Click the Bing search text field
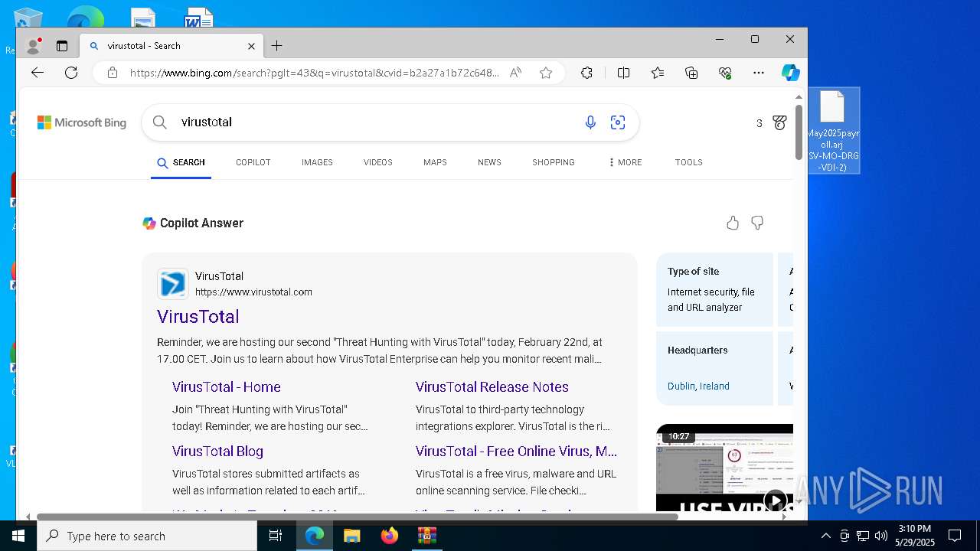 pos(375,122)
